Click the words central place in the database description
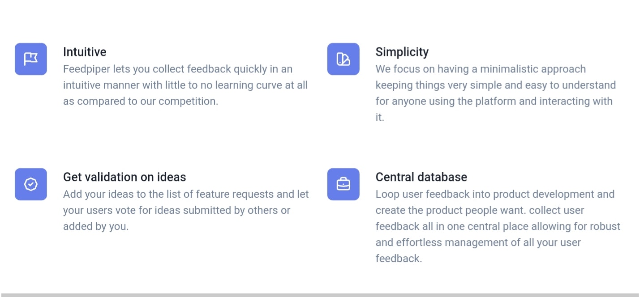 coord(495,227)
